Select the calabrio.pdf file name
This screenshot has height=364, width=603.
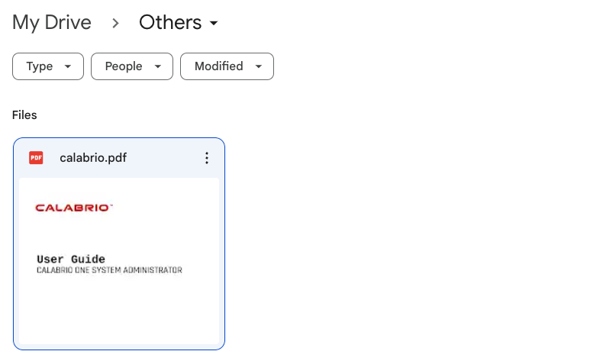(x=93, y=158)
